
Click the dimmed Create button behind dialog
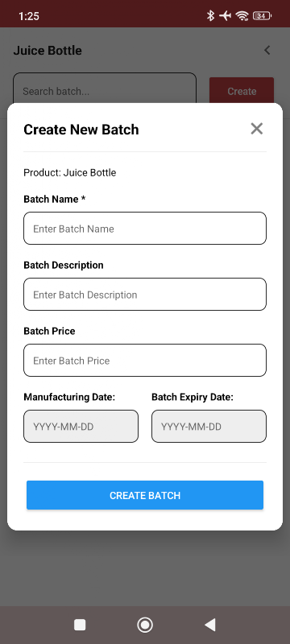[242, 90]
